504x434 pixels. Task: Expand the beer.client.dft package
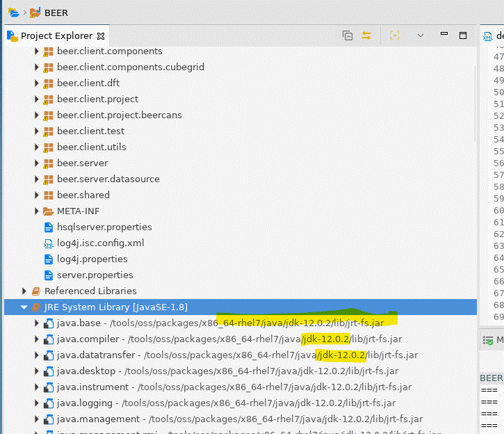(36, 83)
